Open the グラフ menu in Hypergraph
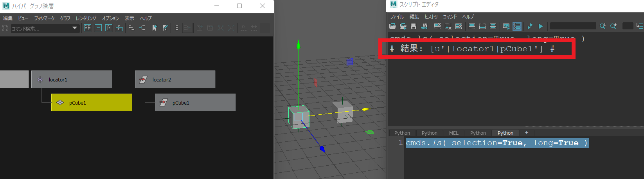 pos(65,18)
